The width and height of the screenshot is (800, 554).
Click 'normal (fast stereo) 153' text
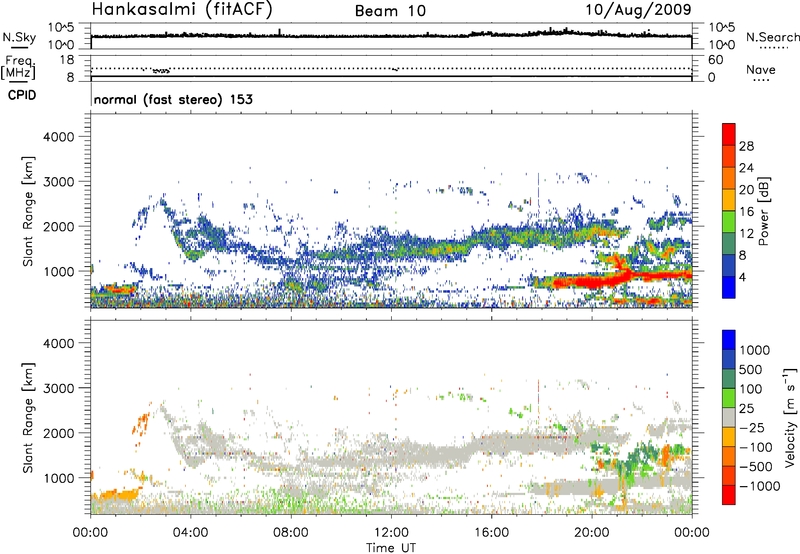[173, 99]
